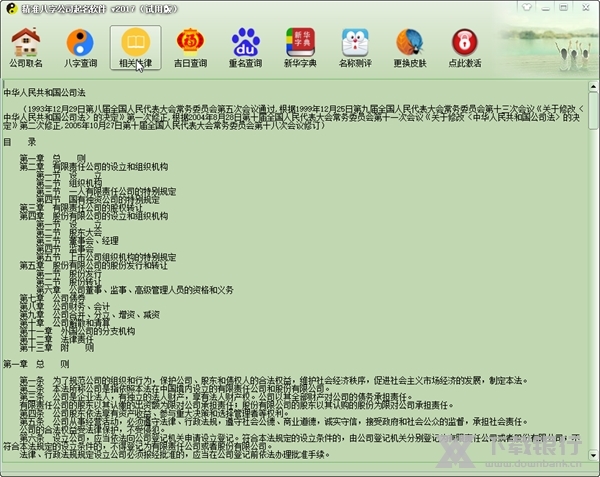Click the 第一条 paragraph text

click(x=274, y=381)
